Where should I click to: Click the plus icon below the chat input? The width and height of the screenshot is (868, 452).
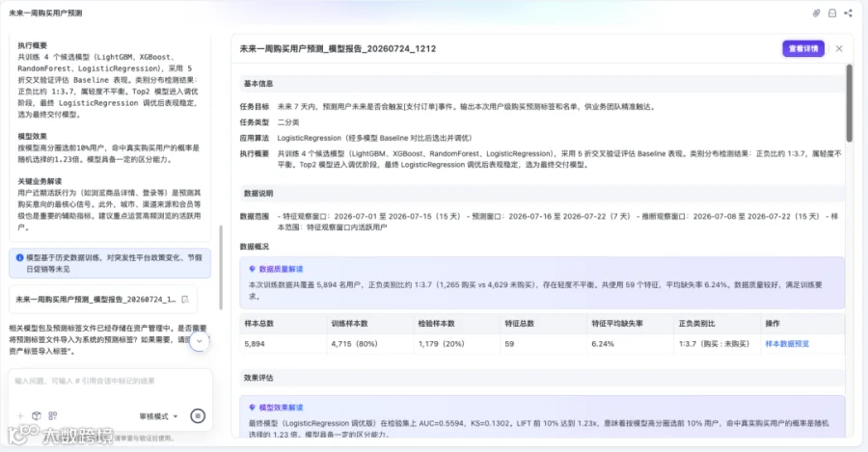(20, 416)
